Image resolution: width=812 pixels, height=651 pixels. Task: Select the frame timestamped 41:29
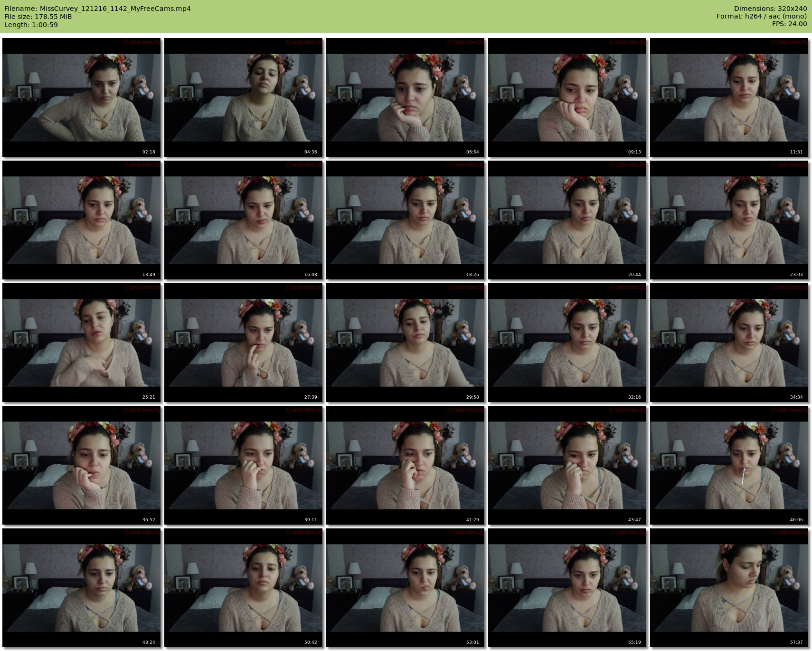coord(406,465)
